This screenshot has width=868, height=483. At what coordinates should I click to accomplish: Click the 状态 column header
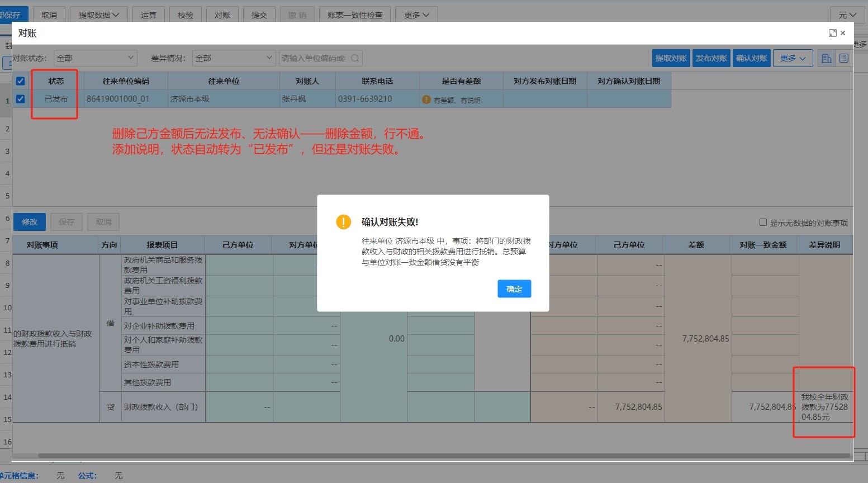[x=56, y=81]
